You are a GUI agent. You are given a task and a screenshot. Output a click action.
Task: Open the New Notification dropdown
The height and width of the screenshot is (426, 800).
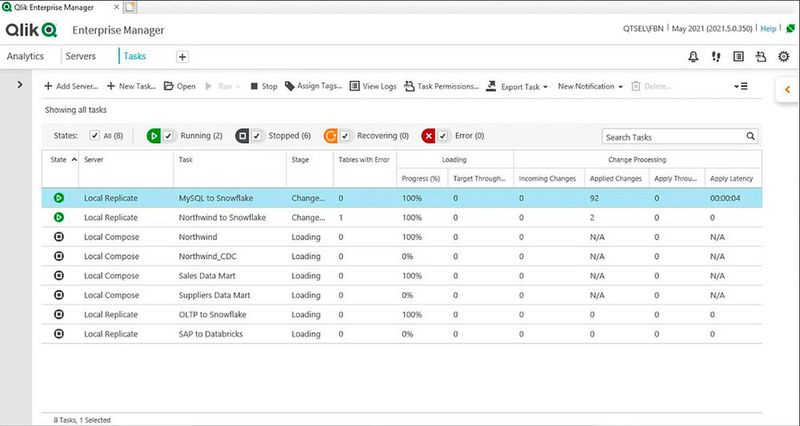click(x=590, y=86)
